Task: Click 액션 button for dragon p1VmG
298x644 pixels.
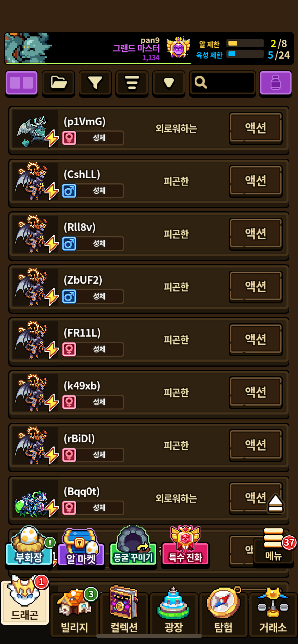Action: pos(256,128)
